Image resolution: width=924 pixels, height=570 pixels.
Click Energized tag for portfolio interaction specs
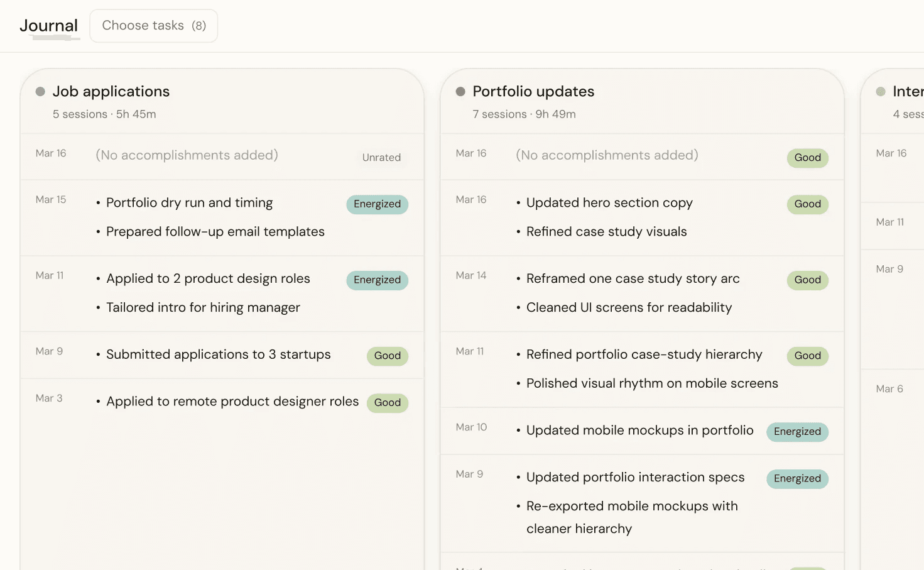point(797,479)
